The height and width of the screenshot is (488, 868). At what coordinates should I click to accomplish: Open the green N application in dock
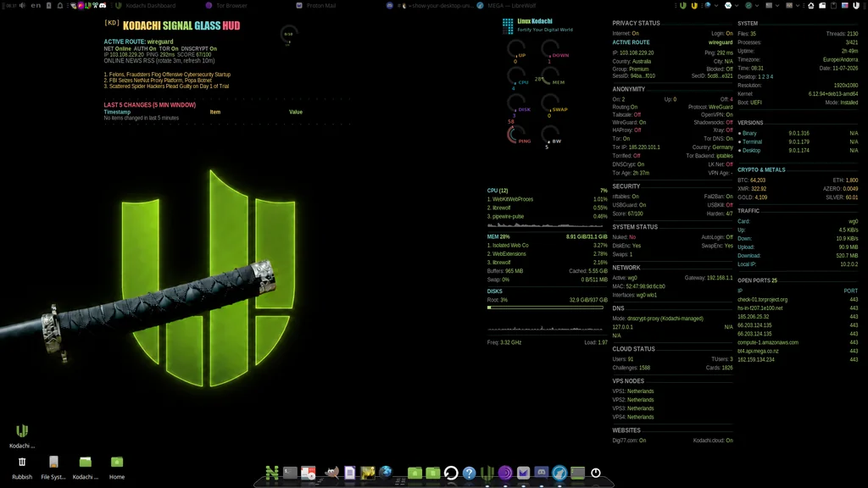[272, 473]
